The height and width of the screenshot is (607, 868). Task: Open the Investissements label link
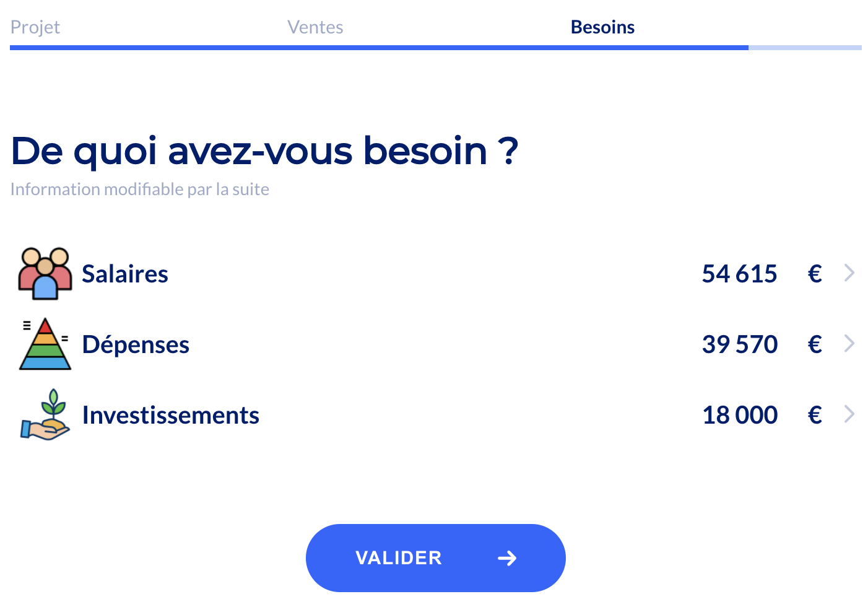pos(170,415)
